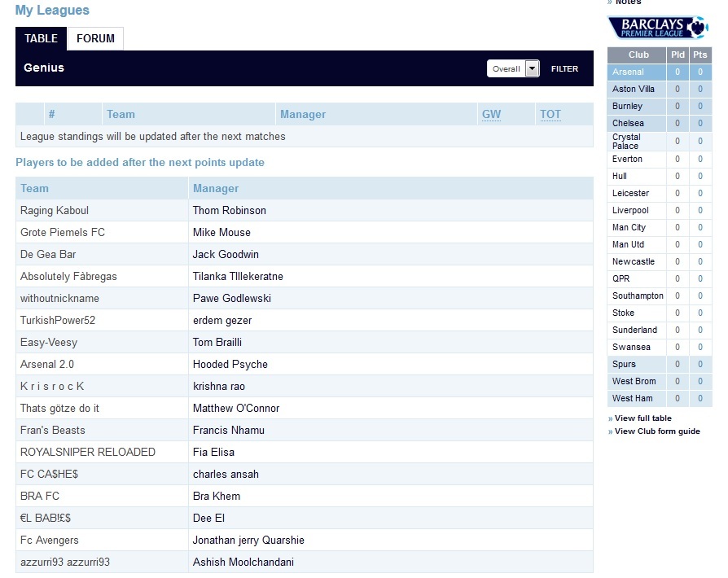Click the My Leagues heading

tap(52, 11)
